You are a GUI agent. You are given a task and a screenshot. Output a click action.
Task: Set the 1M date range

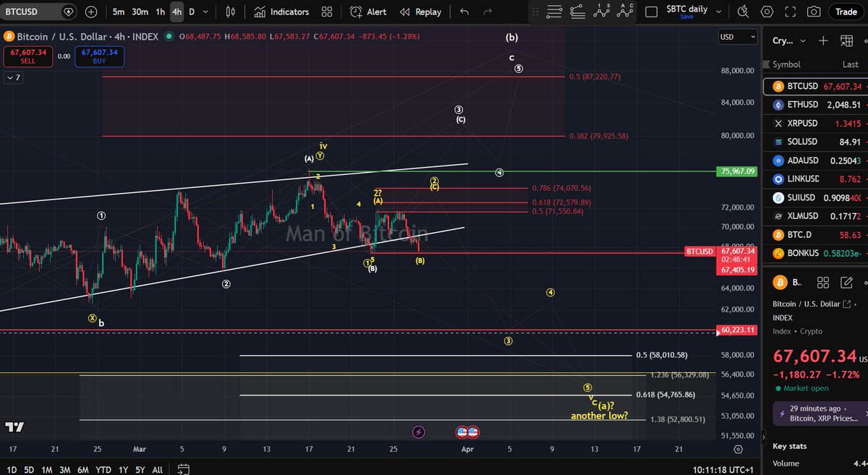[47, 469]
